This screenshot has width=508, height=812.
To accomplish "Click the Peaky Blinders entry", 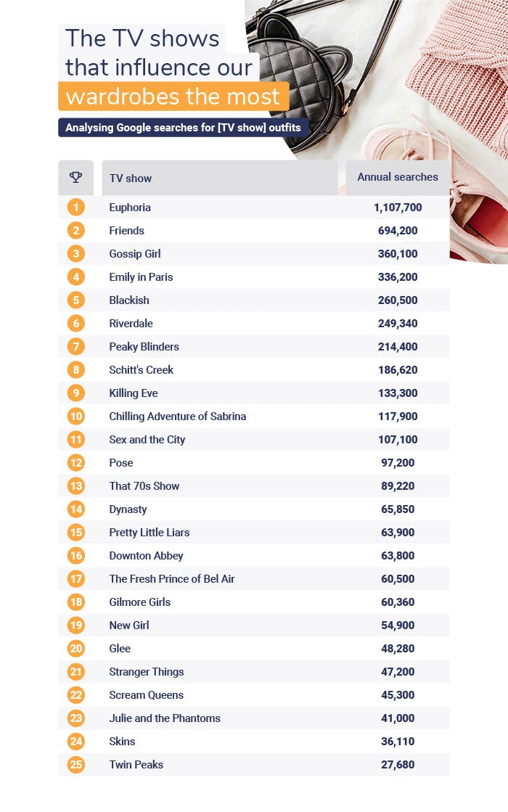I will pos(144,347).
